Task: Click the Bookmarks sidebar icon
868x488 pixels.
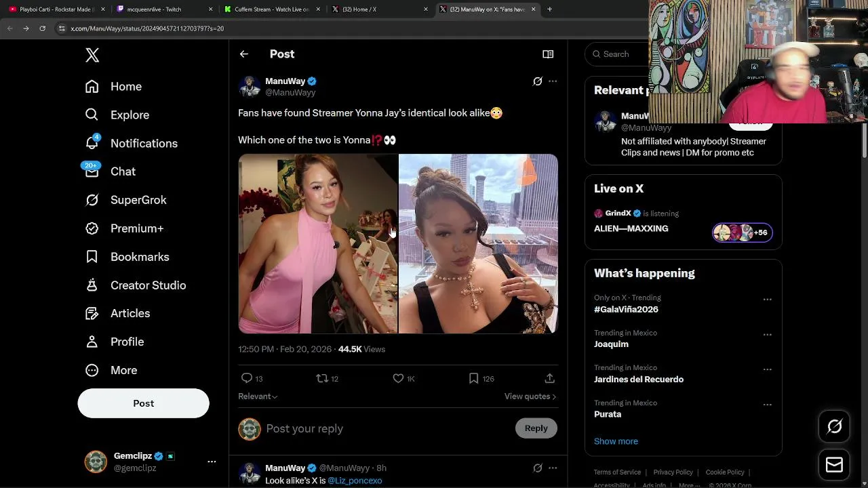Action: pos(92,257)
